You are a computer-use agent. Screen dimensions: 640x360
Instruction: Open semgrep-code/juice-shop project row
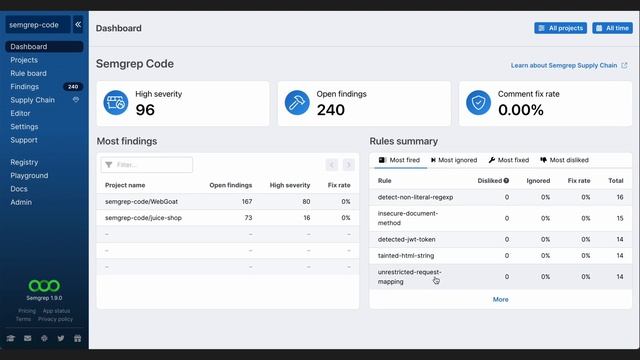(x=228, y=218)
